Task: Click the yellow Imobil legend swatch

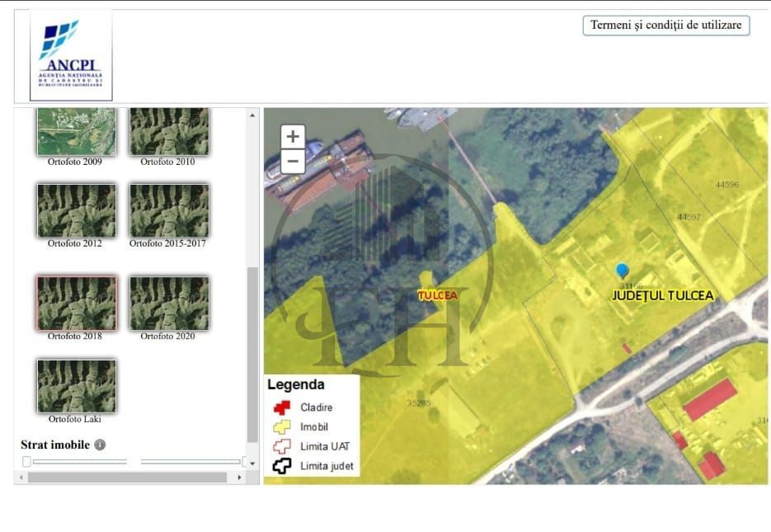Action: coord(282,426)
